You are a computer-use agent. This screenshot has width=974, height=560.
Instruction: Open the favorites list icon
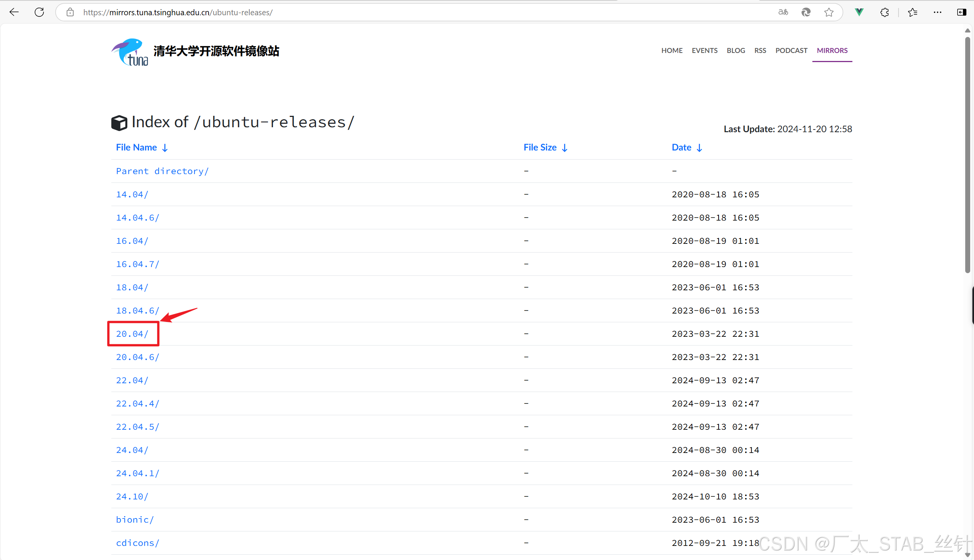click(912, 12)
